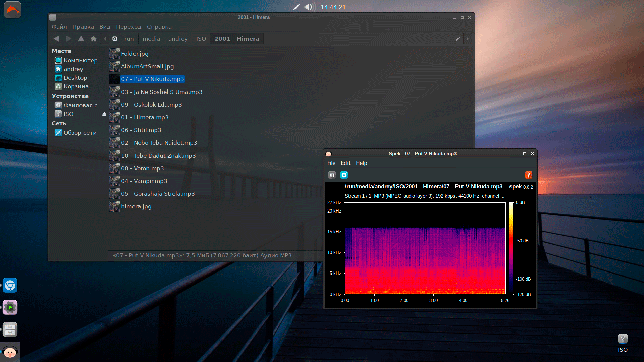
Task: Eject the ISO device
Action: tap(104, 114)
